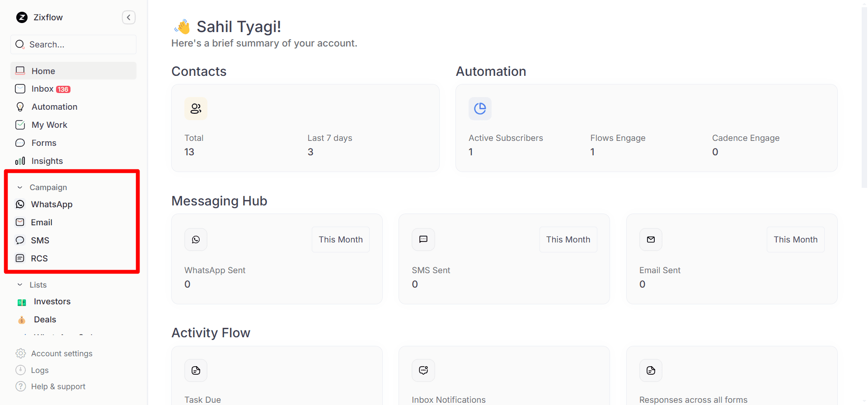The image size is (868, 405).
Task: Click the WhatsApp Sent label
Action: pyautogui.click(x=215, y=270)
